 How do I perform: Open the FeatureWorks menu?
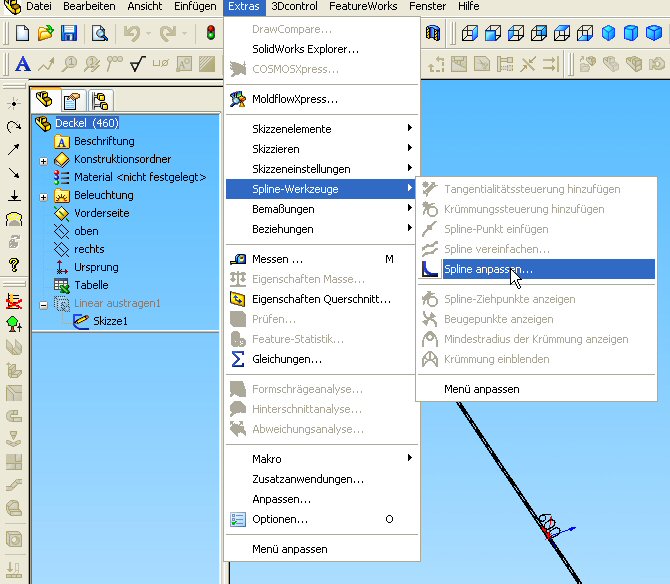point(363,6)
